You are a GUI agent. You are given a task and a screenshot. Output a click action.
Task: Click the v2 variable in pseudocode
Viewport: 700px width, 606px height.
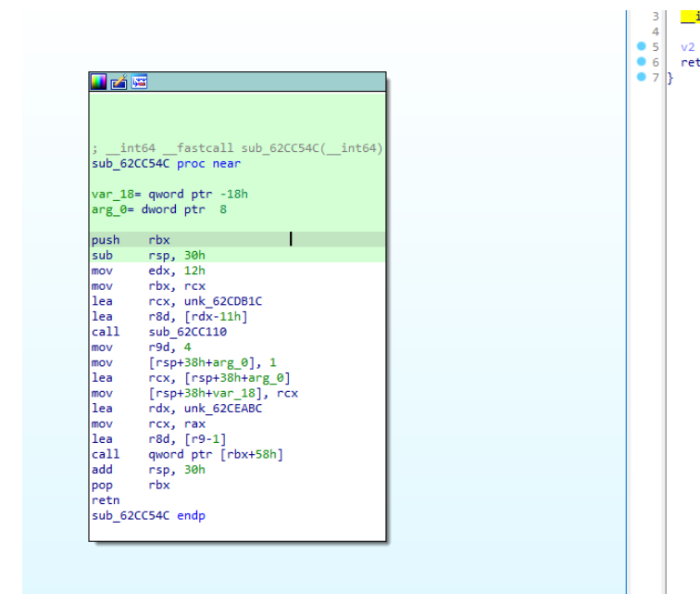[687, 47]
